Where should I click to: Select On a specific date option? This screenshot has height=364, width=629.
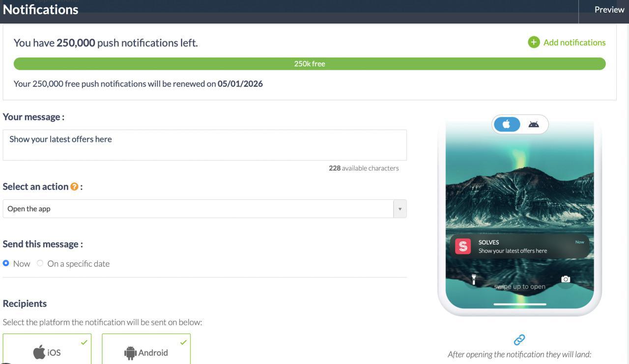pyautogui.click(x=40, y=263)
